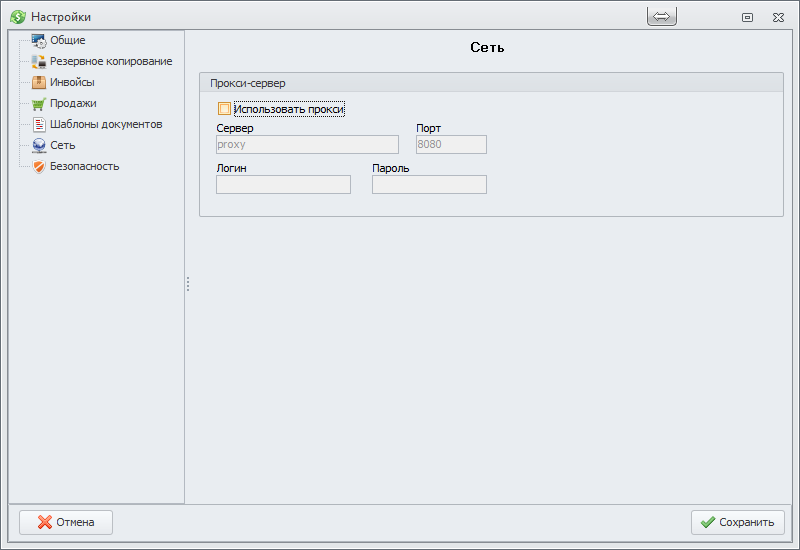
Task: Click the double-arrow button in title bar
Action: pos(662,17)
